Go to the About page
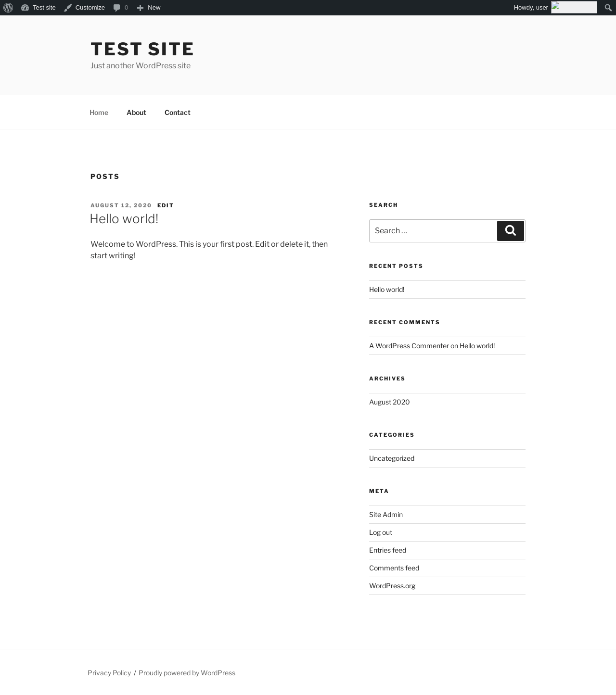The image size is (616, 695). 136,112
